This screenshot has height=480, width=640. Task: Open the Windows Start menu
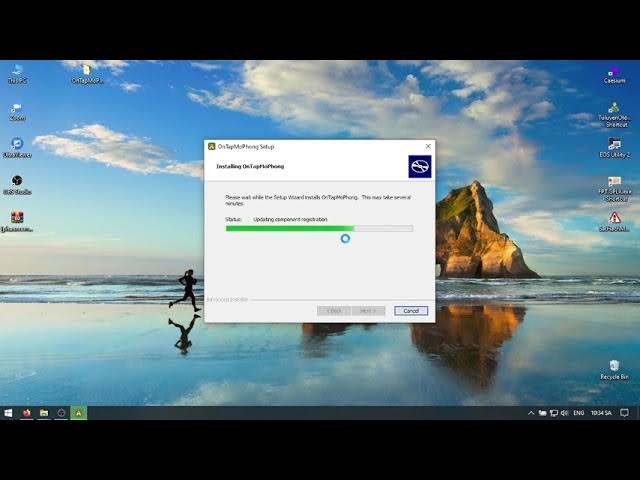click(8, 412)
